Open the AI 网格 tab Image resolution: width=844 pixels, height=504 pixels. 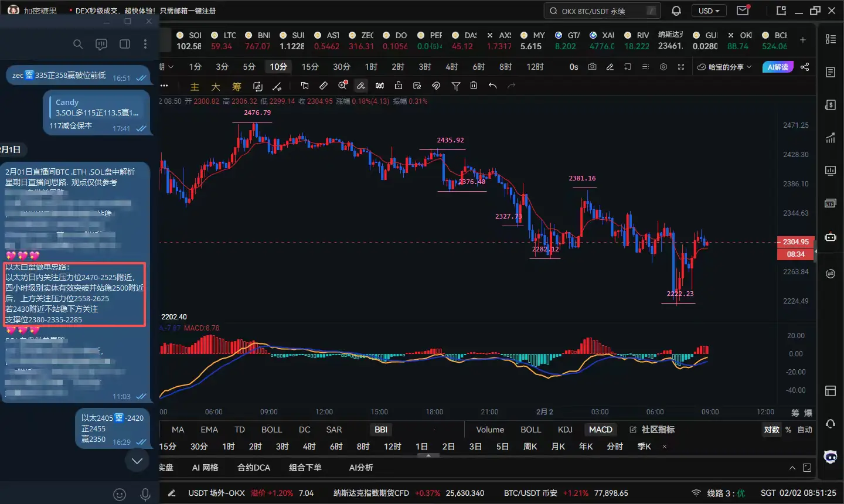205,468
